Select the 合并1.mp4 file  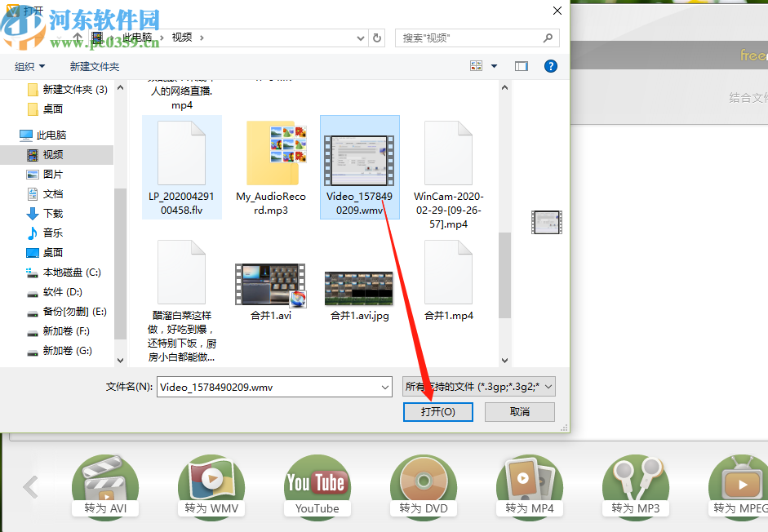tap(449, 281)
